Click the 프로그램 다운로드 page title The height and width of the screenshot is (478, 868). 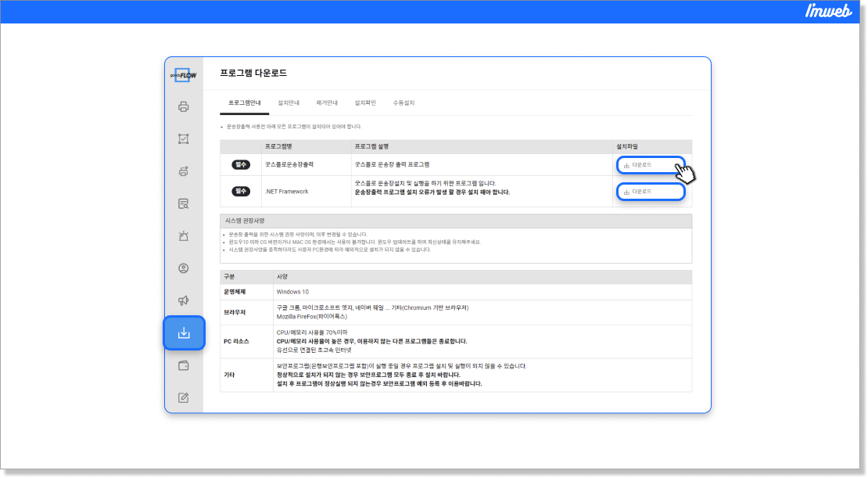[x=253, y=73]
